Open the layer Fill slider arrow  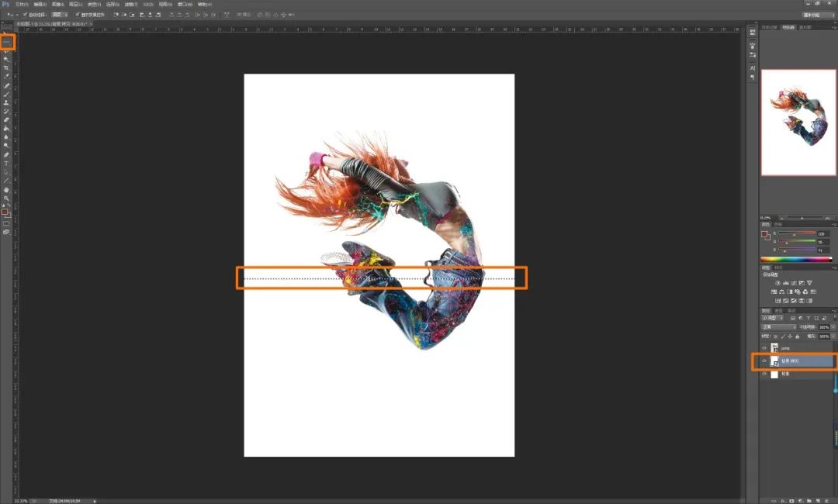point(833,337)
